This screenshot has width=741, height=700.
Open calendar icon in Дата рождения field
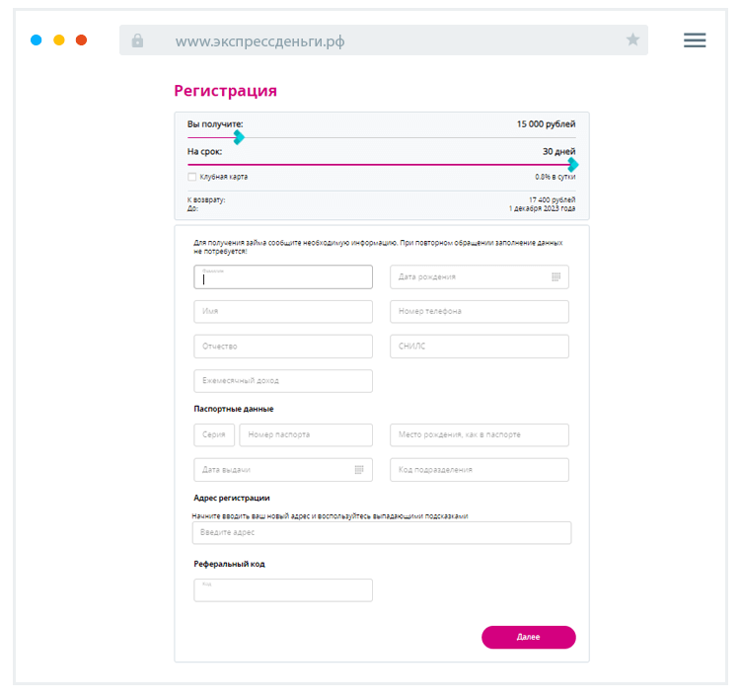coord(556,277)
